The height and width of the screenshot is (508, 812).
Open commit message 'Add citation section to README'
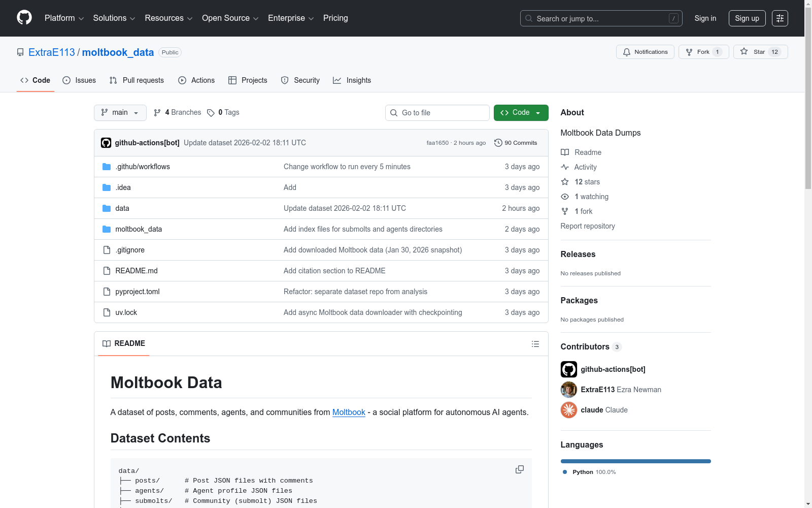point(334,271)
